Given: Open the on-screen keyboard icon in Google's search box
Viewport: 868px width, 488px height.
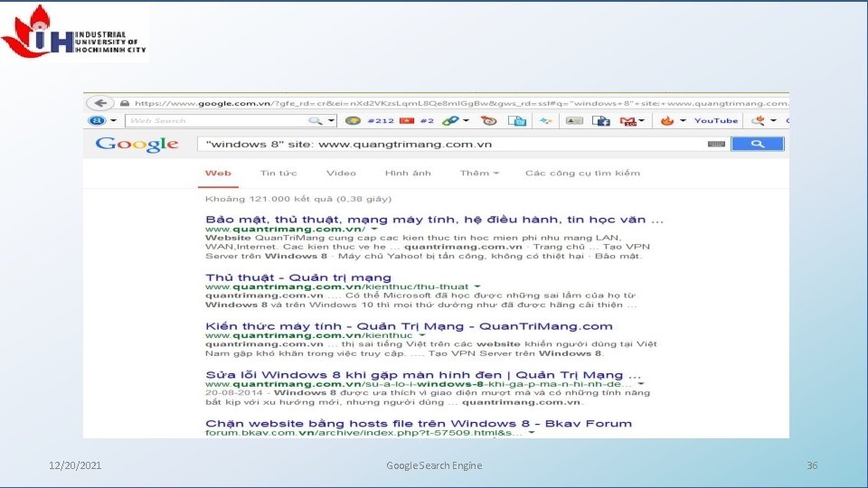Looking at the screenshot, I should point(716,144).
